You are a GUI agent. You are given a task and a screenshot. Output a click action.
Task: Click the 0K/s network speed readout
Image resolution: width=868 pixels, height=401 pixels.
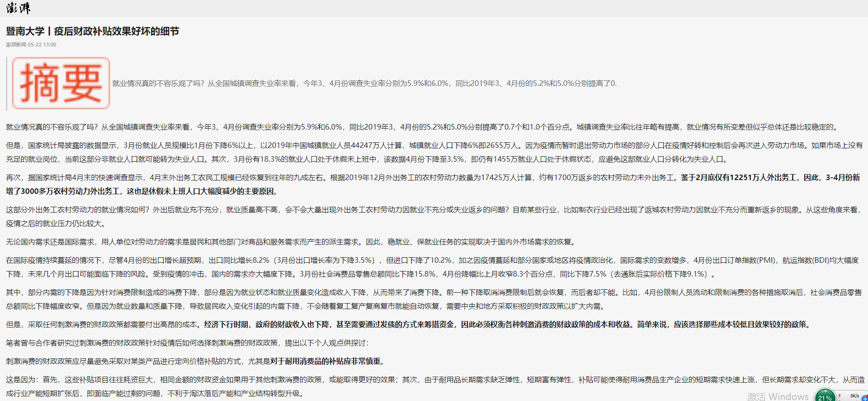click(854, 395)
